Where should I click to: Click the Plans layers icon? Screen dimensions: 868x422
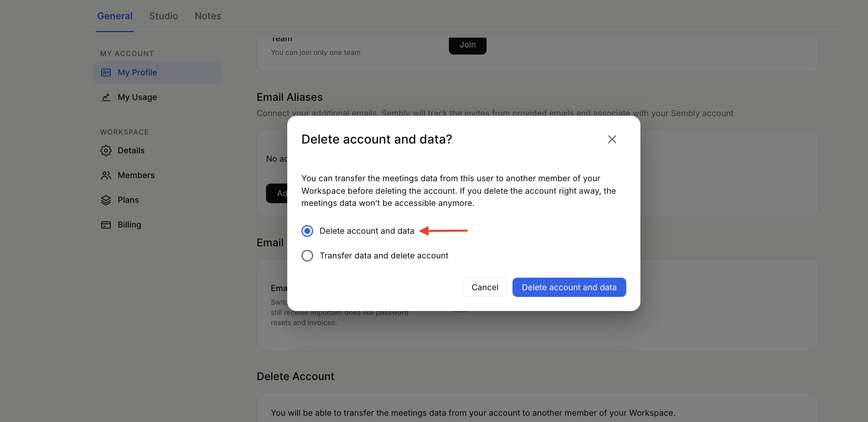(x=106, y=200)
